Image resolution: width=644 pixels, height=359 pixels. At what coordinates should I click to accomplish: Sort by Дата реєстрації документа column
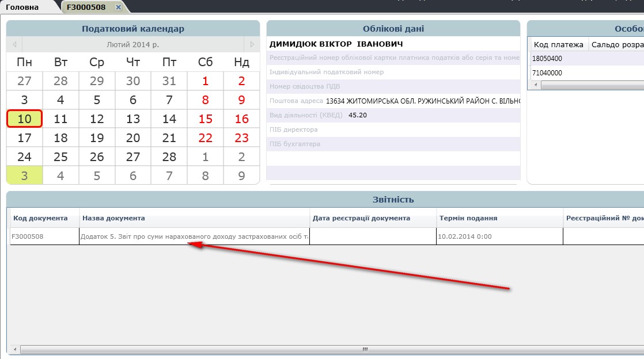click(x=373, y=218)
